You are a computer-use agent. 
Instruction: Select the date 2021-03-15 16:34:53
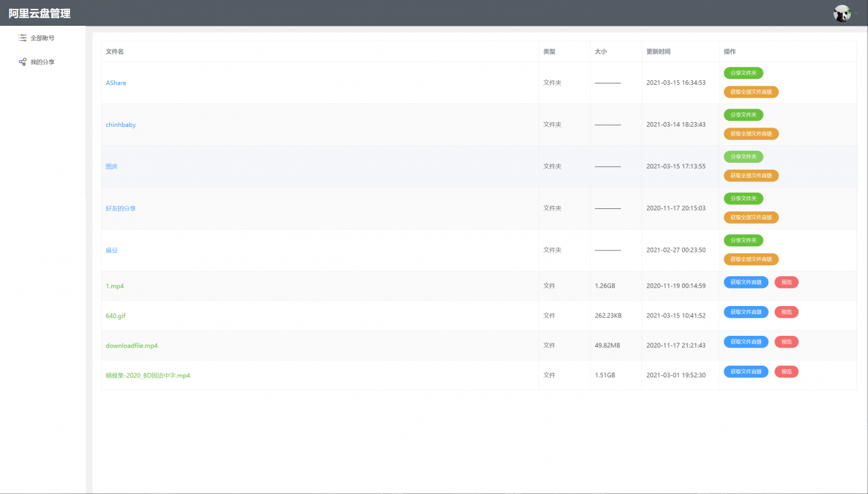[x=676, y=83]
